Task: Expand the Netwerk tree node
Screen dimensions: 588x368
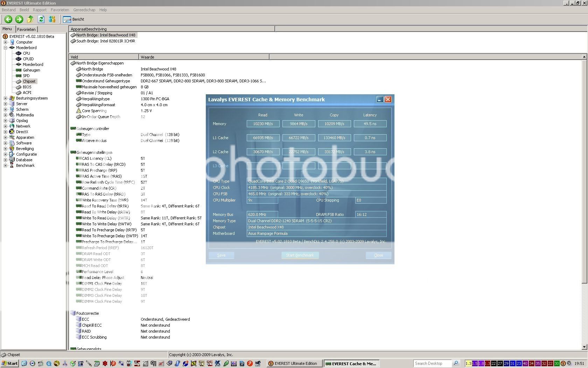Action: point(6,126)
